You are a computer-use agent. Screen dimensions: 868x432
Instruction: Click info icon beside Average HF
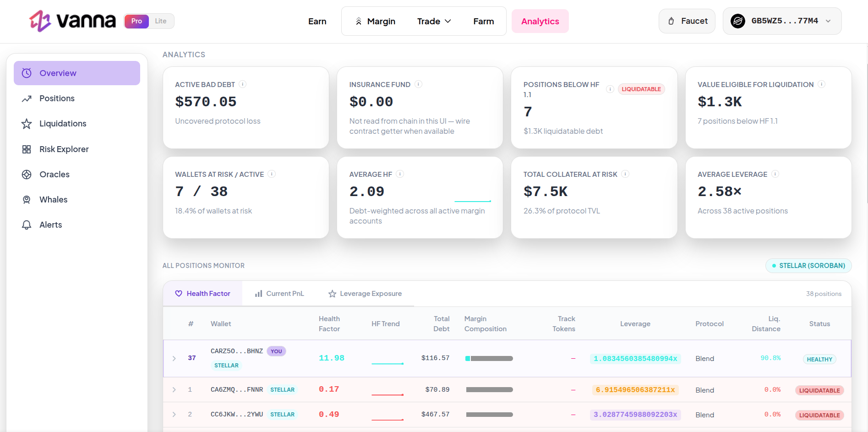[400, 174]
